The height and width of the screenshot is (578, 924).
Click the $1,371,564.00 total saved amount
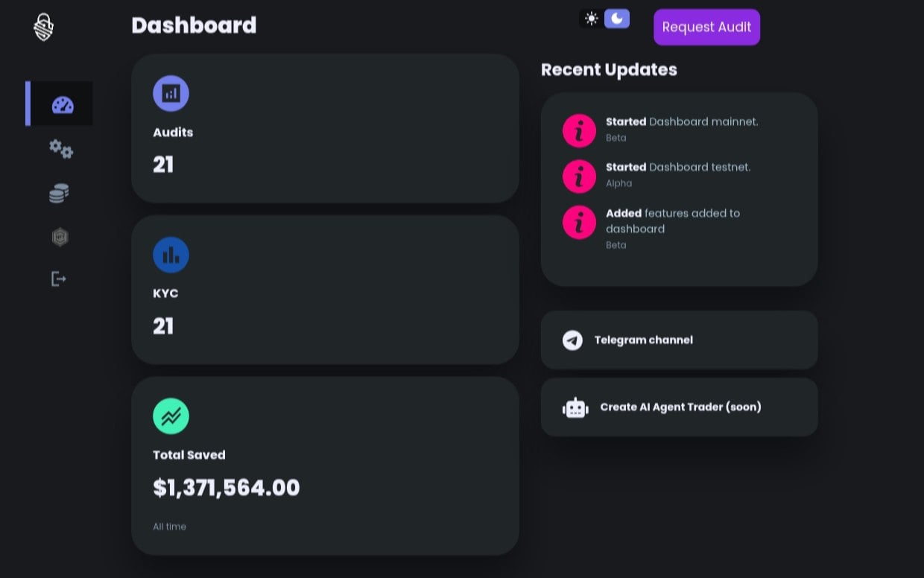(x=226, y=488)
